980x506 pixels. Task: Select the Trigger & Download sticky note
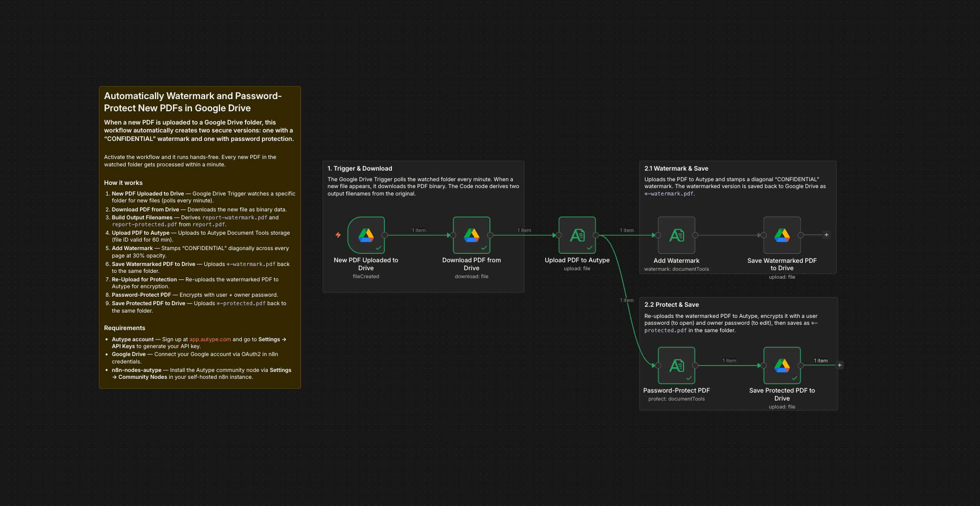coord(423,168)
